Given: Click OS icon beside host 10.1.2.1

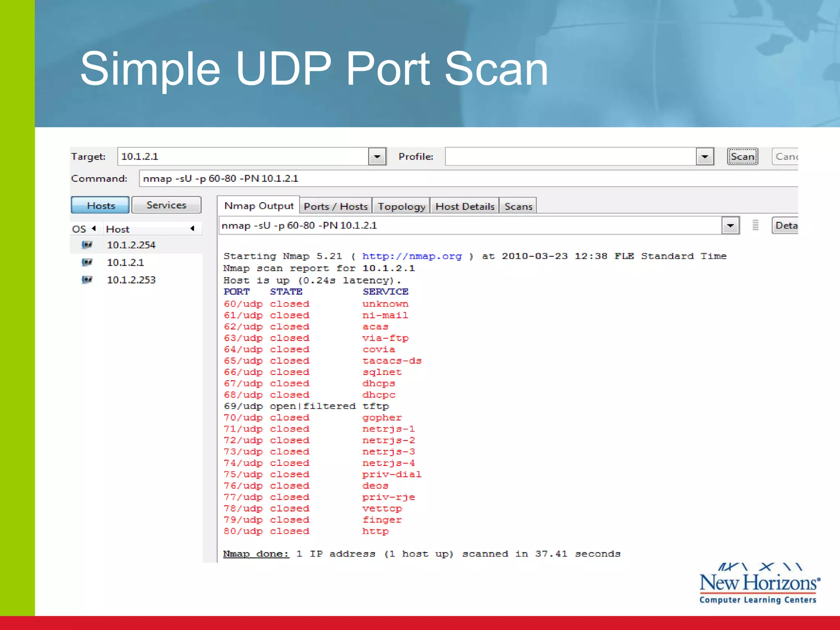Looking at the screenshot, I should coord(87,262).
